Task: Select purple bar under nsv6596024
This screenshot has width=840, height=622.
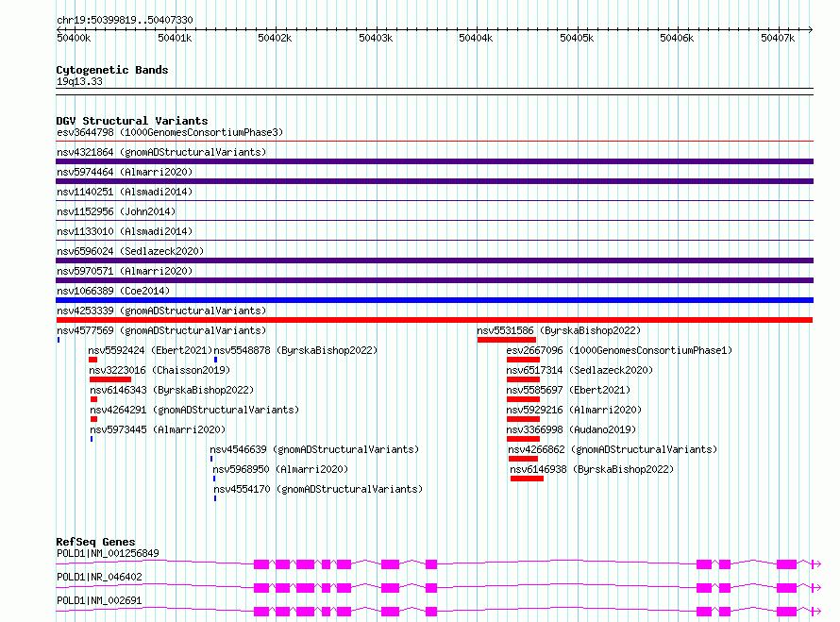Action: 434,261
